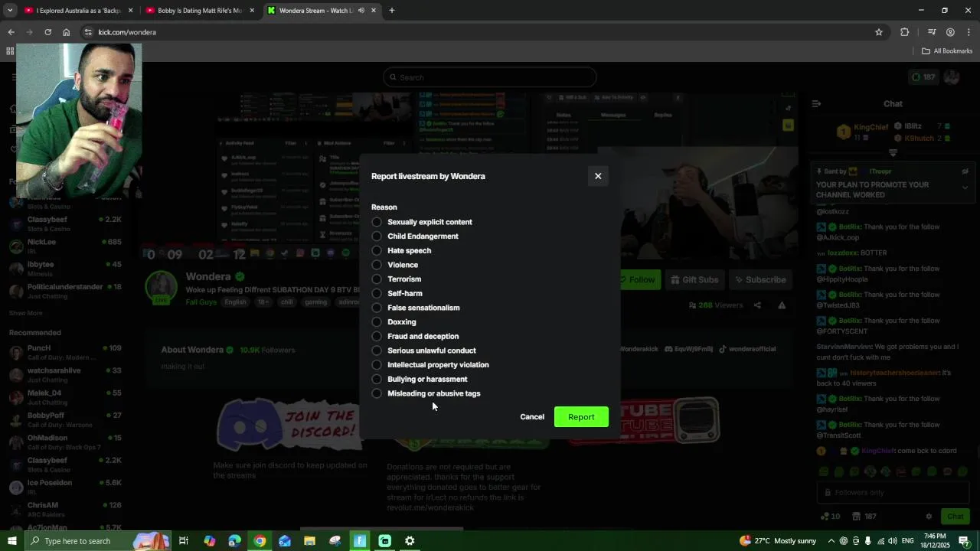Select the Child Endangerment radio option
This screenshot has height=551, width=980.
(x=377, y=236)
